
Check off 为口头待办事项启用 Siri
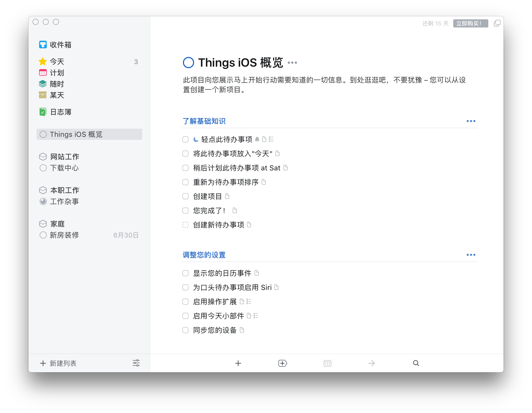tap(185, 287)
